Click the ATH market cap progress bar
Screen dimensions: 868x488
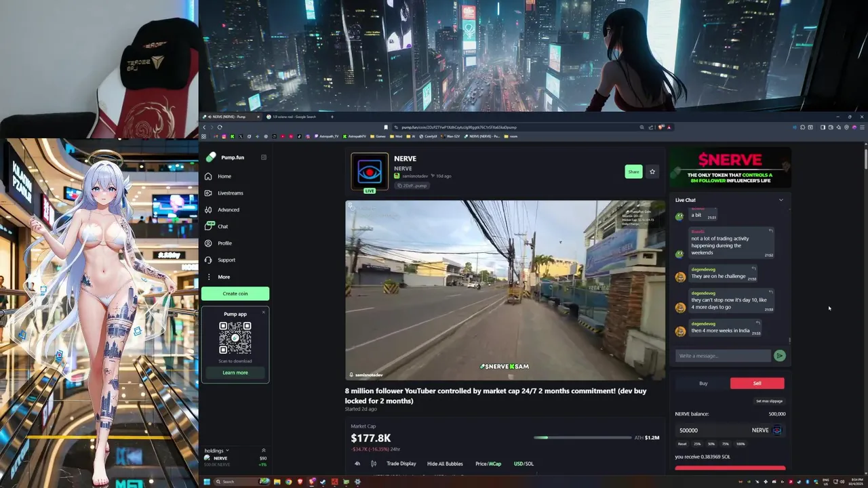point(582,438)
